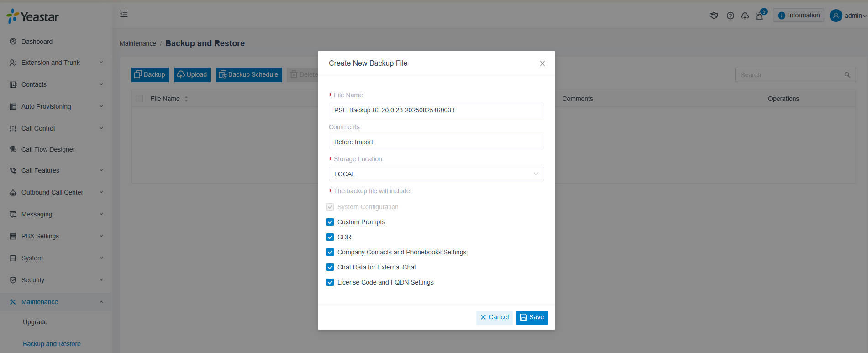Open the Upgrade submenu item

(35, 322)
